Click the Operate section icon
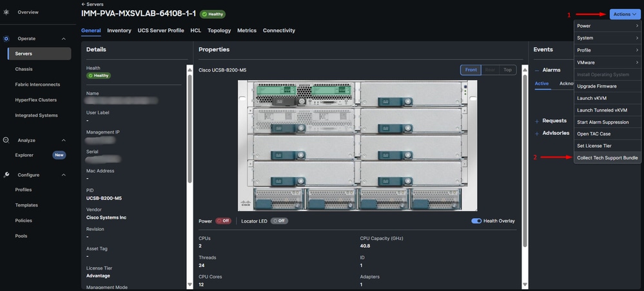 (6, 39)
